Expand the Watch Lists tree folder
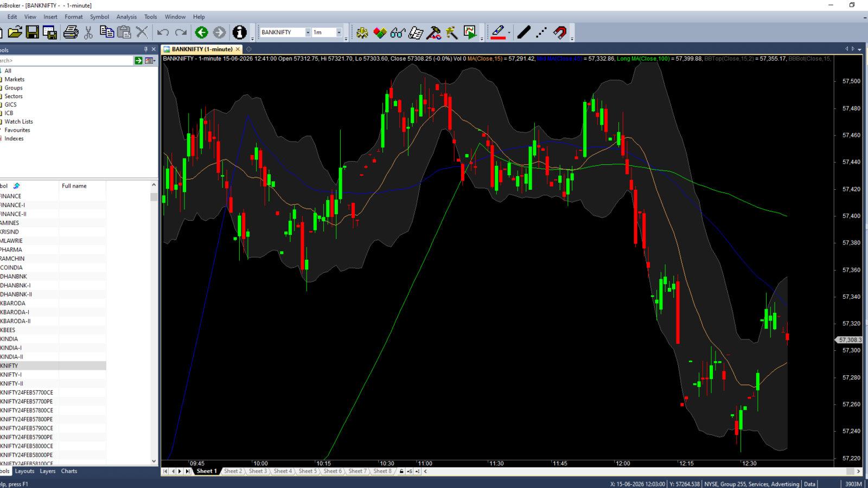 [18, 121]
